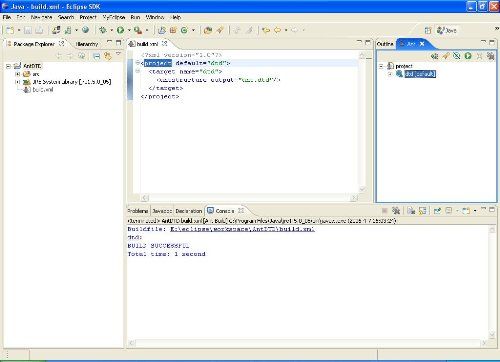
Task: Click the console vertical scrollbar down arrow
Action: point(492,334)
